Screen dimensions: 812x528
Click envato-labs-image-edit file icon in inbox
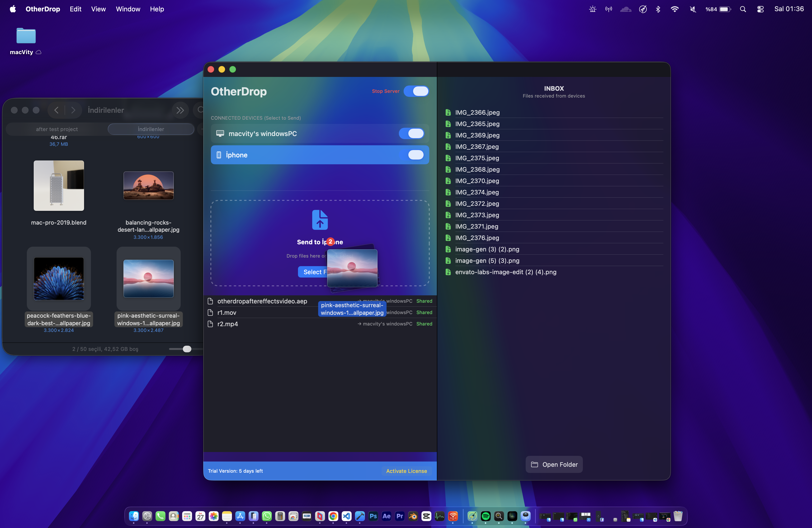[448, 272]
